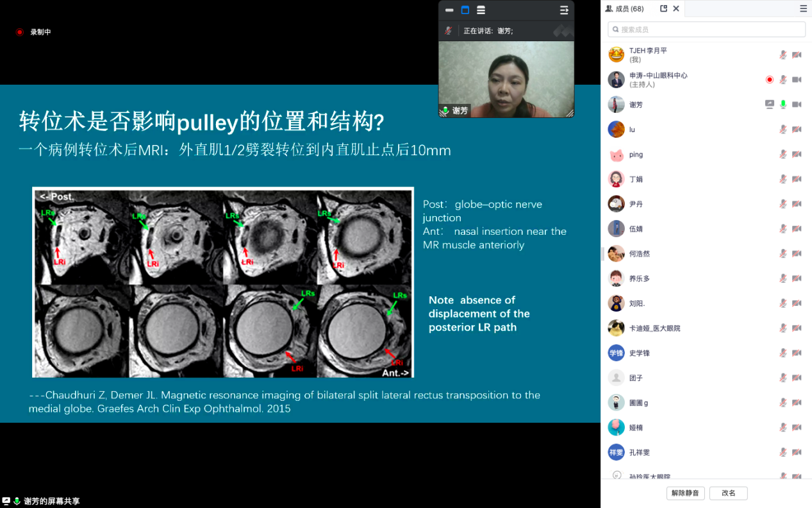Viewport: 812px width, 508px height.
Task: Click 谢芳's screen sharing icon
Action: click(770, 105)
